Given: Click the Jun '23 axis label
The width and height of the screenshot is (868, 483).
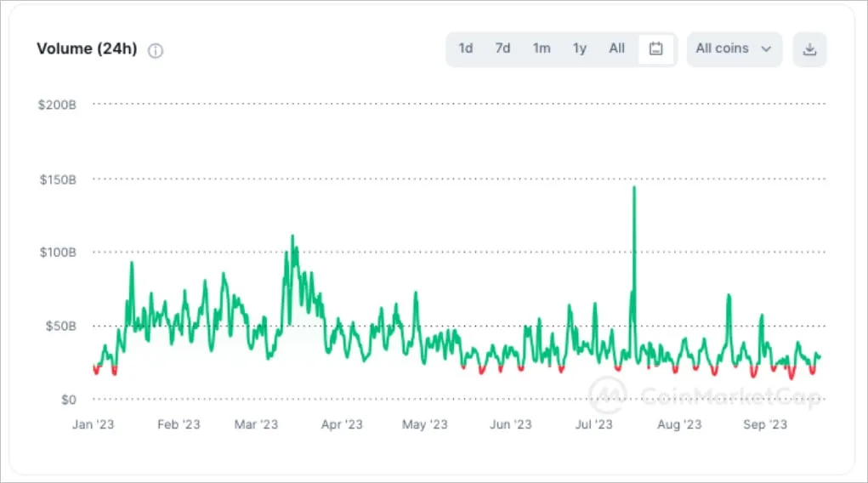Looking at the screenshot, I should tap(510, 424).
